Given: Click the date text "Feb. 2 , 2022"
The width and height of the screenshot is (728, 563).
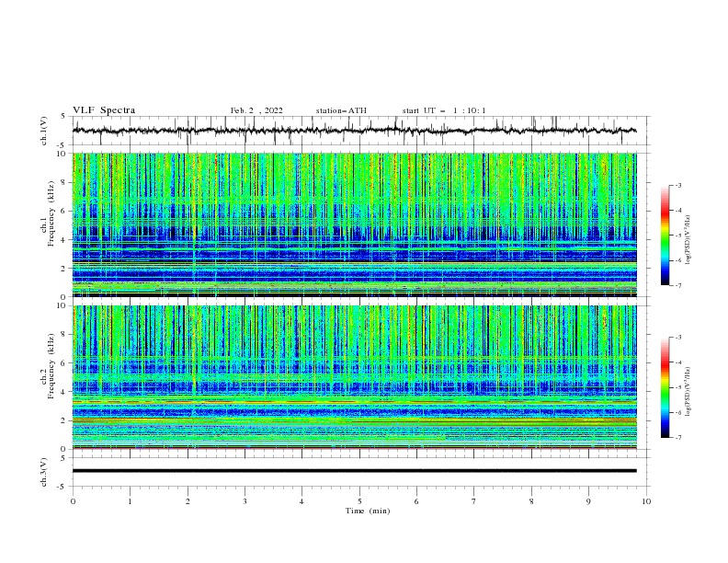Looking at the screenshot, I should (x=256, y=110).
